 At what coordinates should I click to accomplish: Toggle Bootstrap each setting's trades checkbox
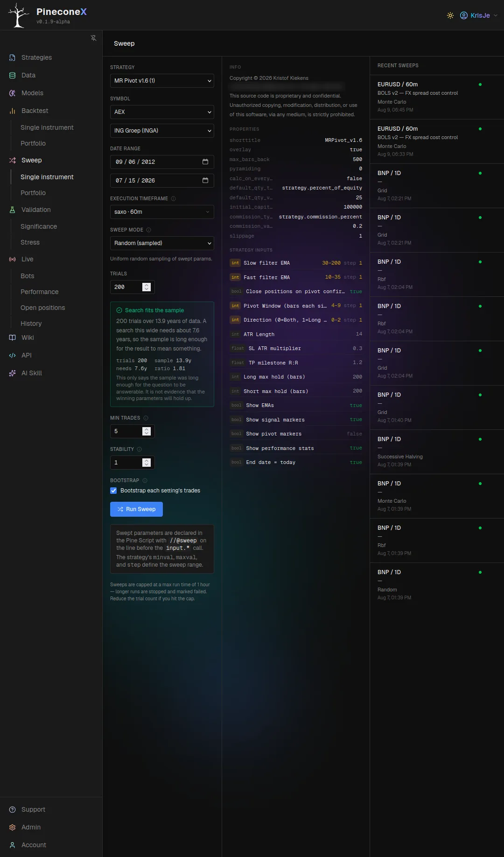tap(113, 491)
